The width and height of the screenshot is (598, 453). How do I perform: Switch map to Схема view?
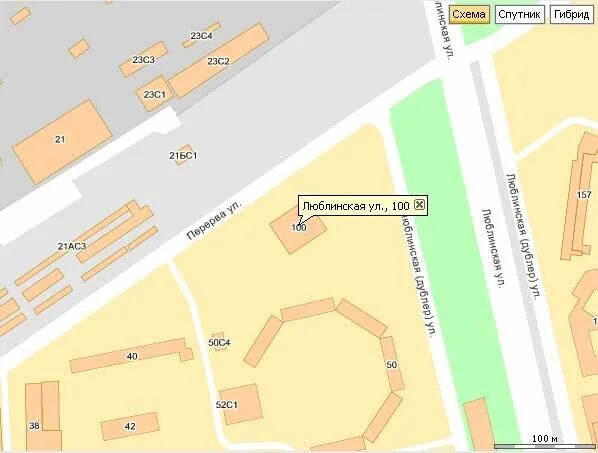pos(469,14)
